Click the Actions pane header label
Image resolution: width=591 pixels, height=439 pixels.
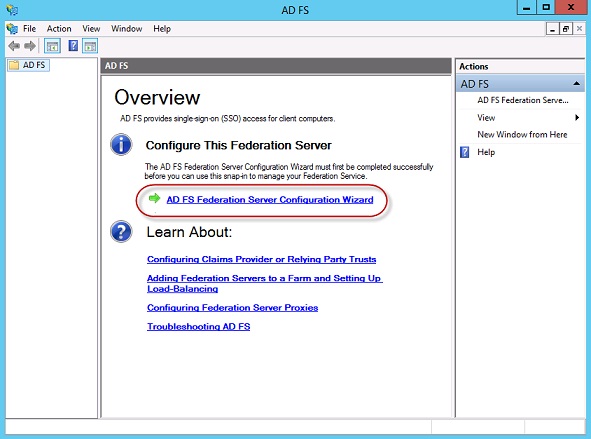[473, 66]
